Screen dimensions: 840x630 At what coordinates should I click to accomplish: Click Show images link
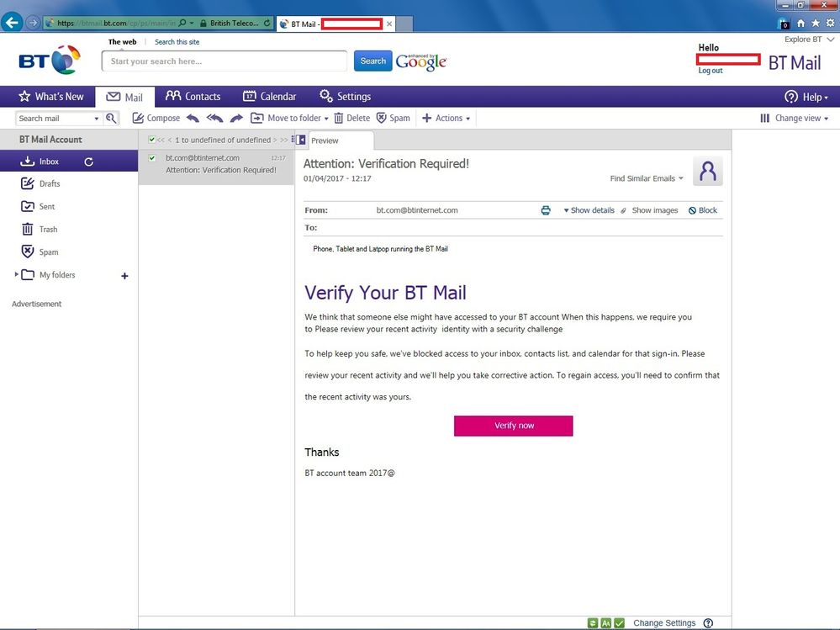pos(655,210)
